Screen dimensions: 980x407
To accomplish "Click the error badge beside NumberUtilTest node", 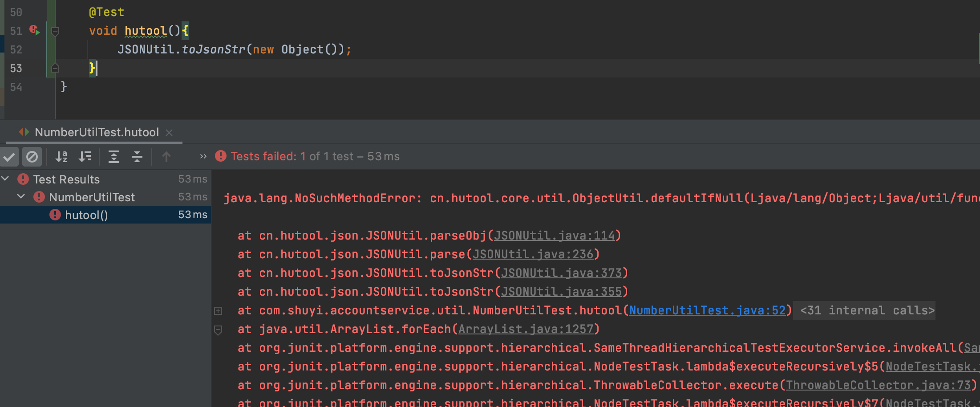I will (x=38, y=197).
